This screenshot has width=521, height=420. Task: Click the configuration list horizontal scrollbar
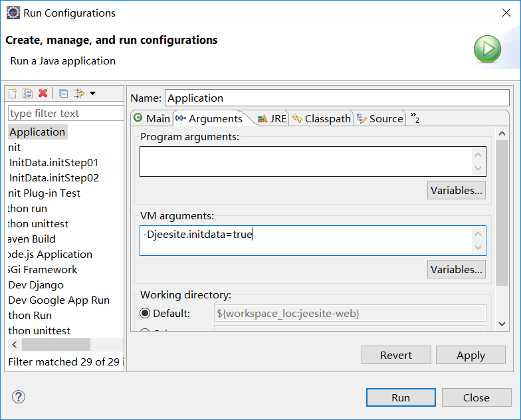tap(56, 345)
